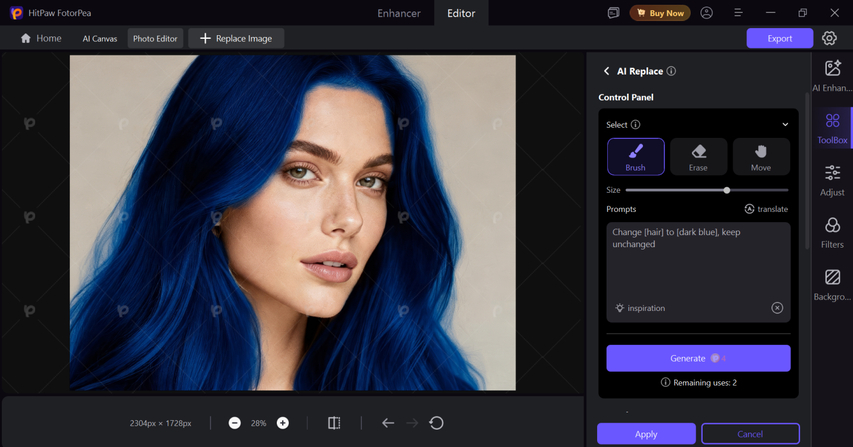The image size is (853, 447).
Task: Click the Buy Now button
Action: click(x=660, y=13)
